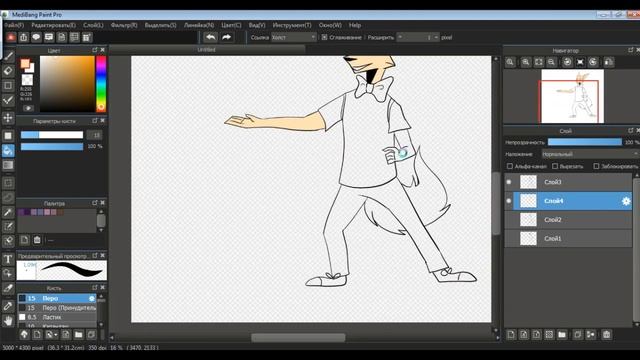Screen dimensions: 640x360
Task: Click the Redo arrow in toolbar
Action: [x=227, y=37]
